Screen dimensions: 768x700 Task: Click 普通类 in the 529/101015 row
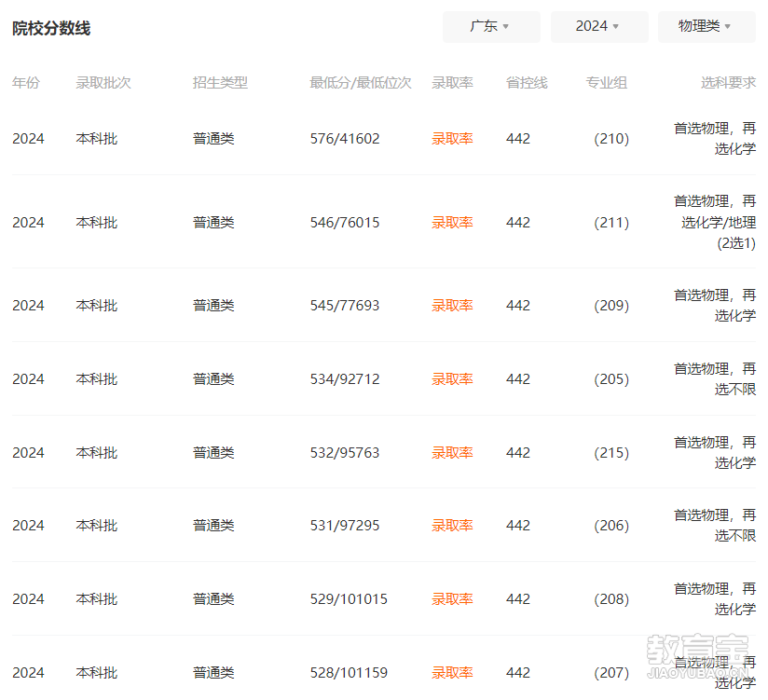point(213,599)
